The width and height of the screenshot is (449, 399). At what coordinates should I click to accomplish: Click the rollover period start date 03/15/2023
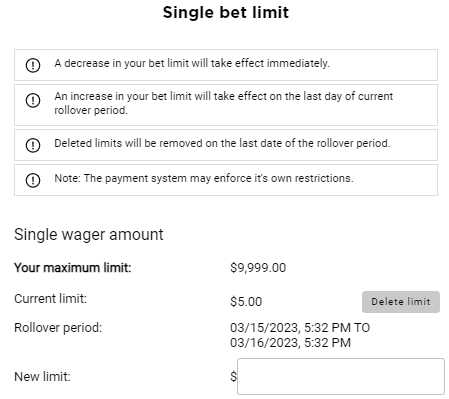tap(264, 328)
